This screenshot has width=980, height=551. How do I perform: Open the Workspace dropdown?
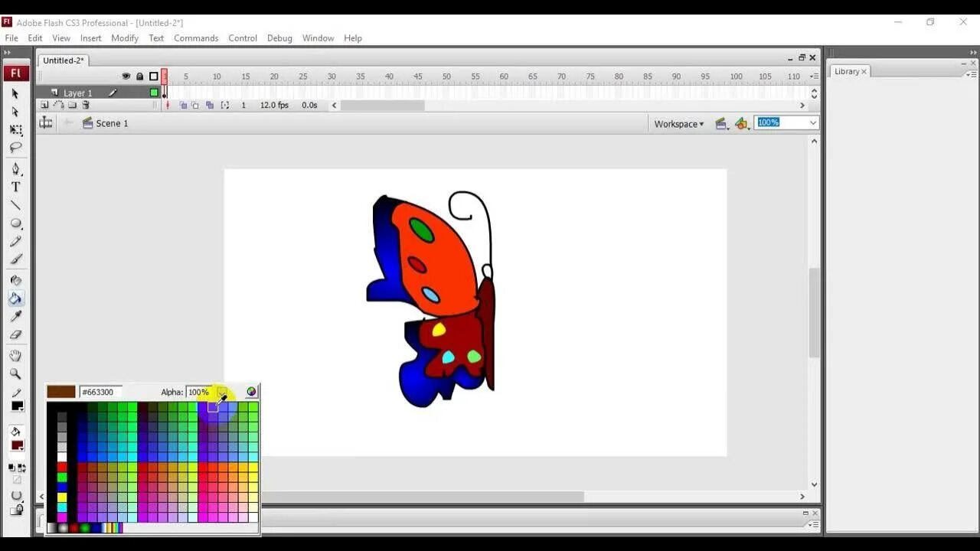tap(679, 123)
